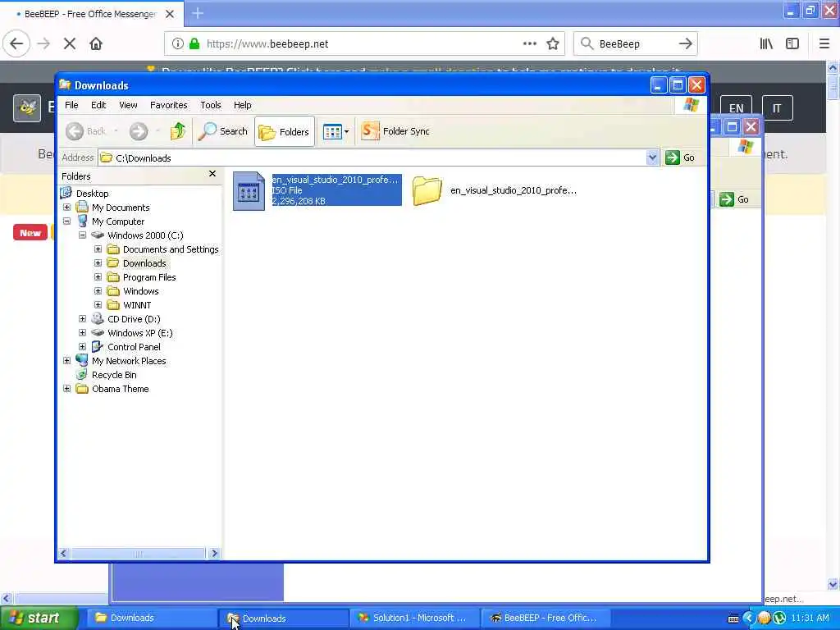Toggle the Firefox sidebar icon
Screen dimensions: 840x630
coord(792,44)
